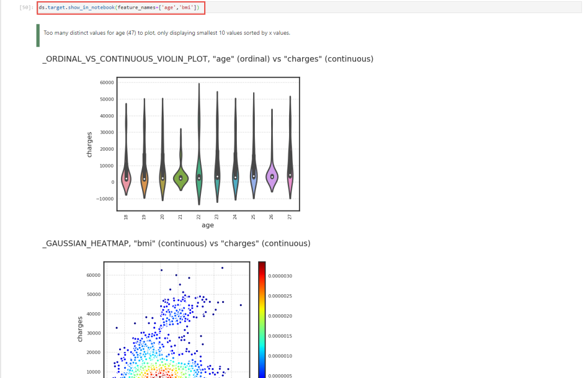
Task: Click the 'charges' y-axis label of heatmap
Action: point(80,329)
